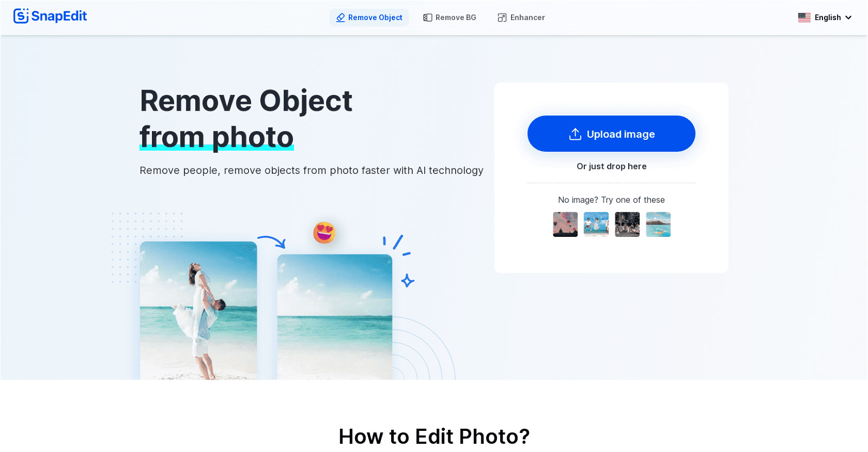Click the blue sparkle star icon
This screenshot has height=452, width=868.
(407, 281)
